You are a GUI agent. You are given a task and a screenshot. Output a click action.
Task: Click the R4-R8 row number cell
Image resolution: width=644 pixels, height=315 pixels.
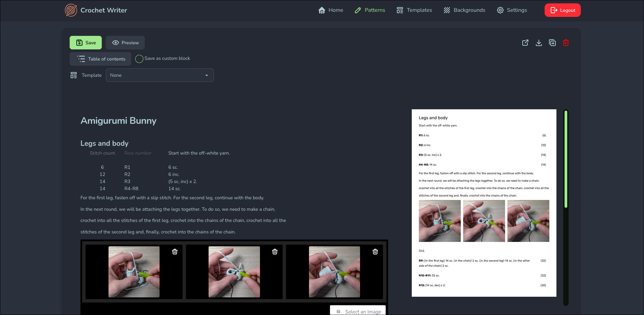pyautogui.click(x=132, y=189)
